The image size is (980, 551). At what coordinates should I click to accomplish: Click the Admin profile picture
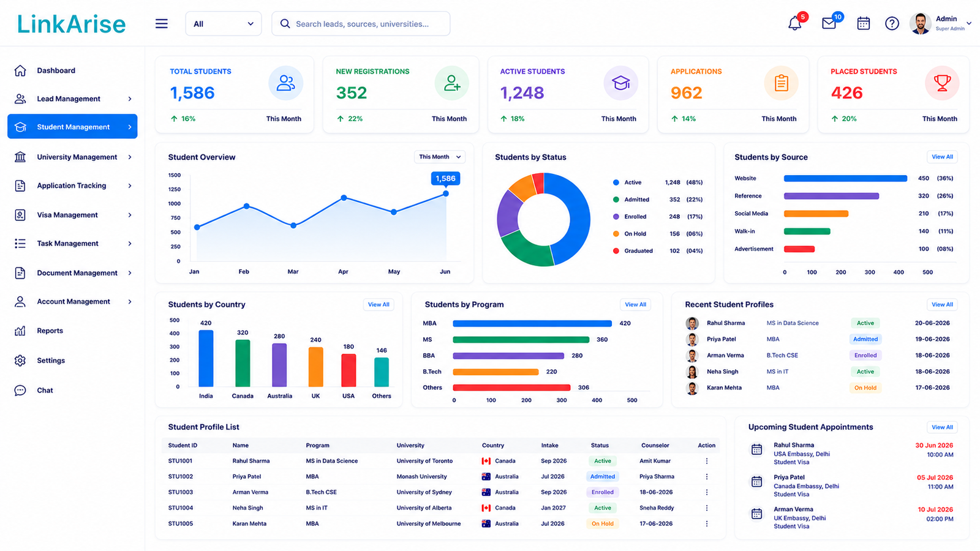point(920,24)
